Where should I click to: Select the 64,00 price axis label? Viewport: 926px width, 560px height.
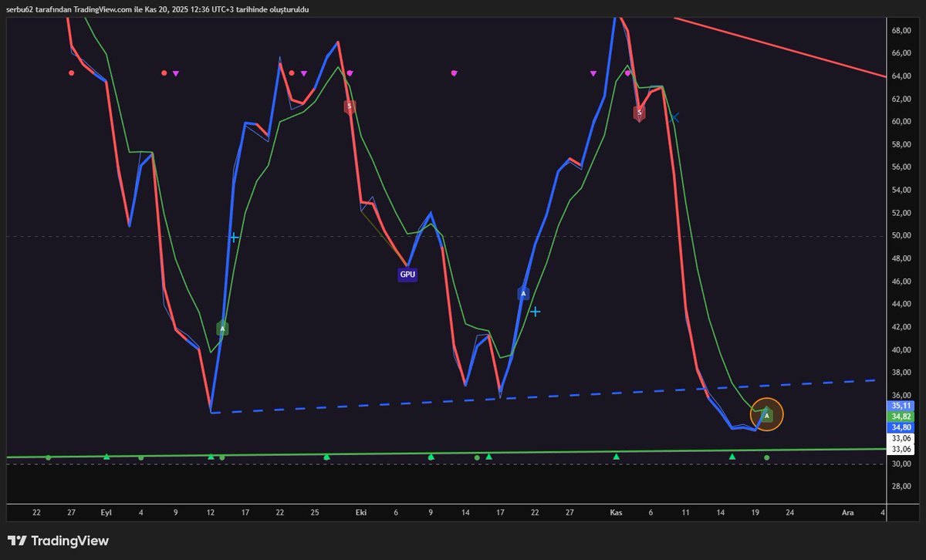[902, 76]
